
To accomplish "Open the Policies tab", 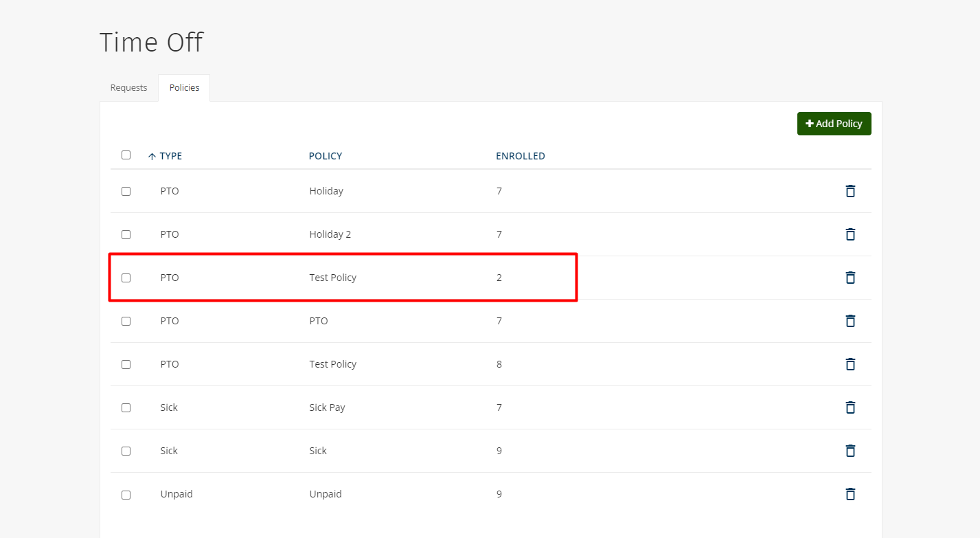I will click(x=184, y=88).
